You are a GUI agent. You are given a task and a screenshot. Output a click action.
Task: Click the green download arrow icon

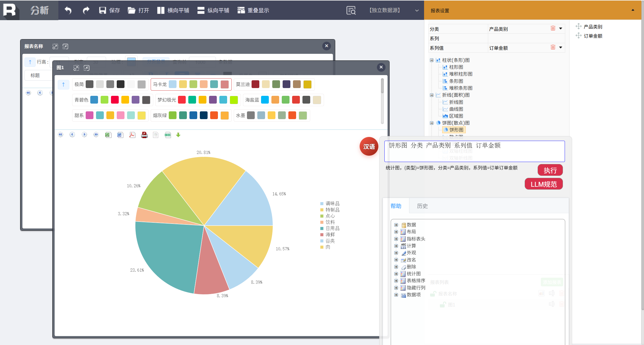pyautogui.click(x=178, y=135)
